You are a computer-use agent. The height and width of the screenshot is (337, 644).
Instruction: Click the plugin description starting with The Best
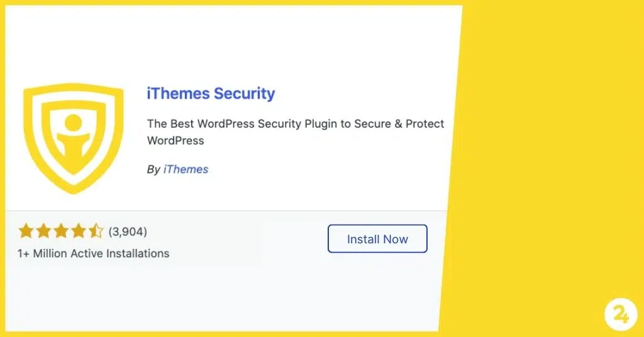point(296,132)
